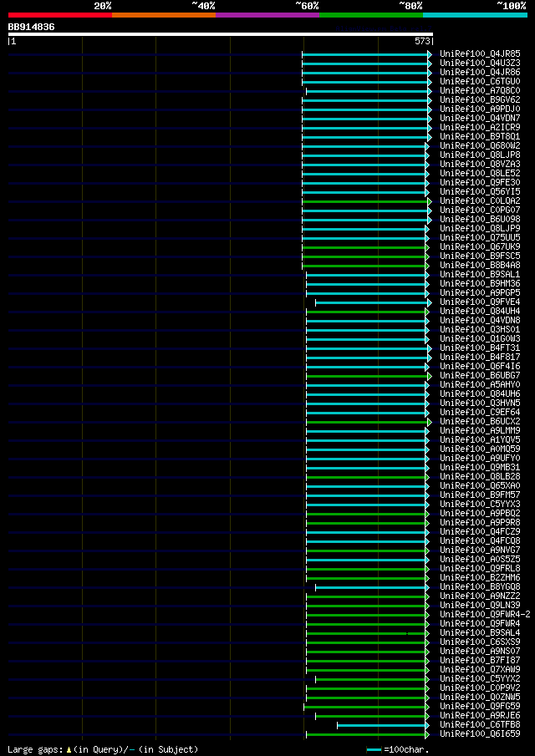Select the UniRef100_Q0ZNW5 label
535x756 pixels.
(x=480, y=698)
